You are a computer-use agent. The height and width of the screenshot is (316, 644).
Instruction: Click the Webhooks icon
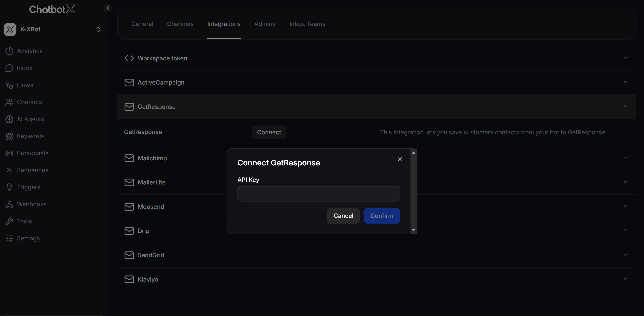coord(9,204)
